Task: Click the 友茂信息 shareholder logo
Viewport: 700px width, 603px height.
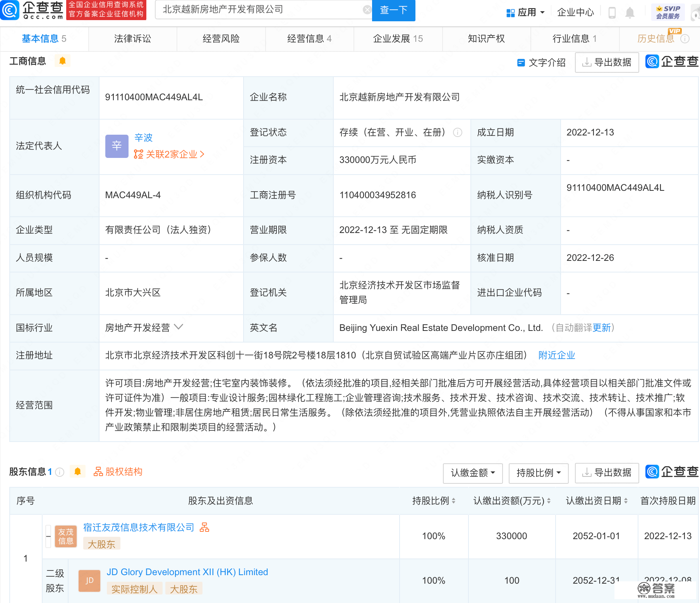Action: click(x=66, y=536)
